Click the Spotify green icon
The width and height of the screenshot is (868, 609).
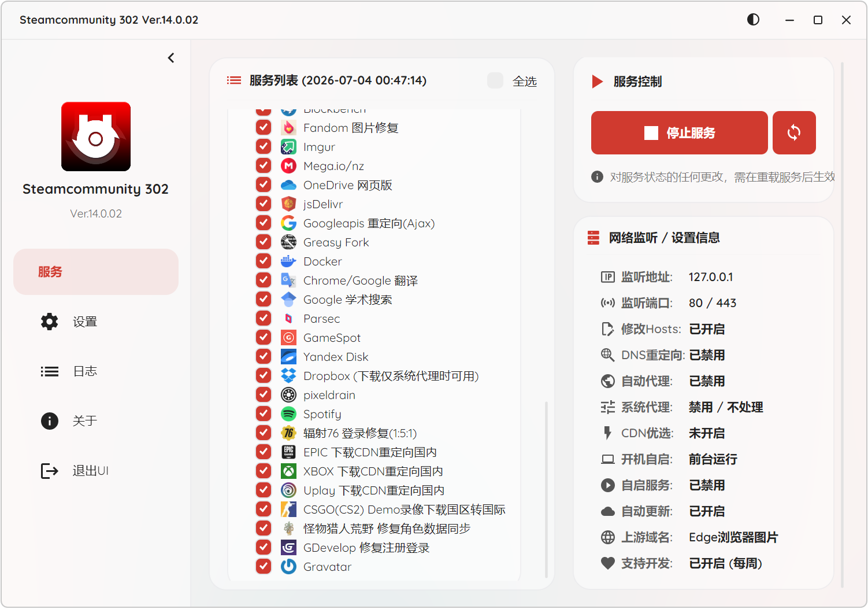coord(288,414)
